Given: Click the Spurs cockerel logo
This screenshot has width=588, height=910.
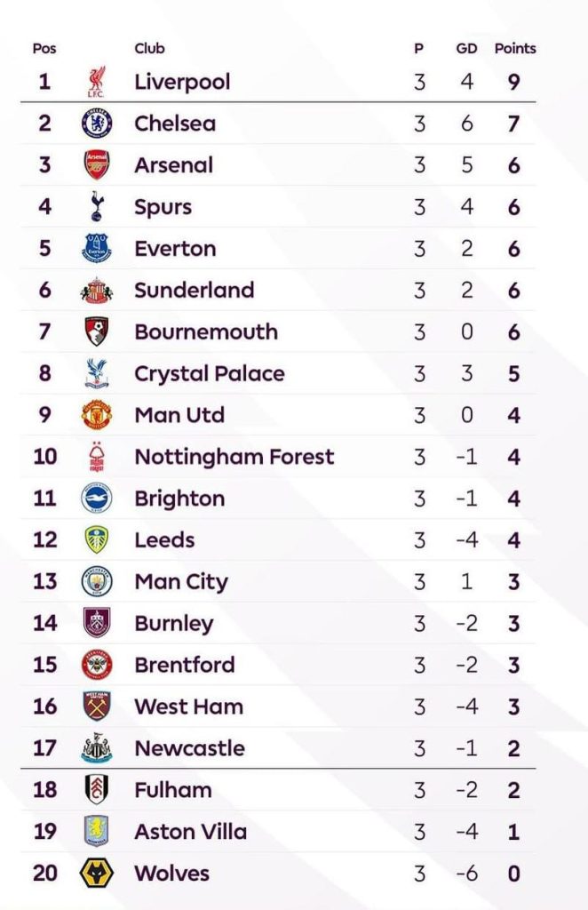Looking at the screenshot, I should (x=96, y=206).
